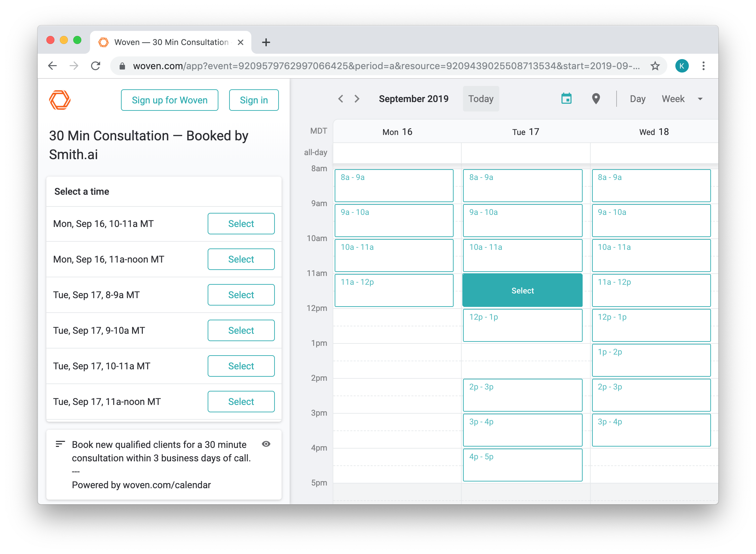Viewport: 756px width, 554px height.
Task: Switch to Day view
Action: click(x=637, y=99)
